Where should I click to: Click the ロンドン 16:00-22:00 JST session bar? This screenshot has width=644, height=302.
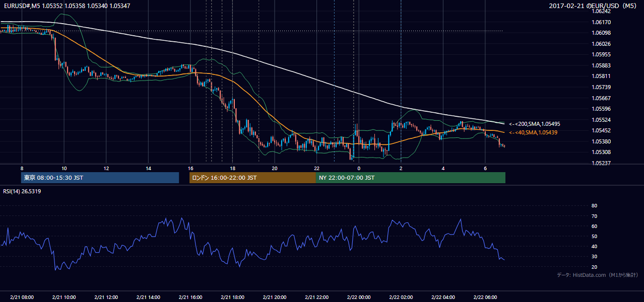[252, 178]
